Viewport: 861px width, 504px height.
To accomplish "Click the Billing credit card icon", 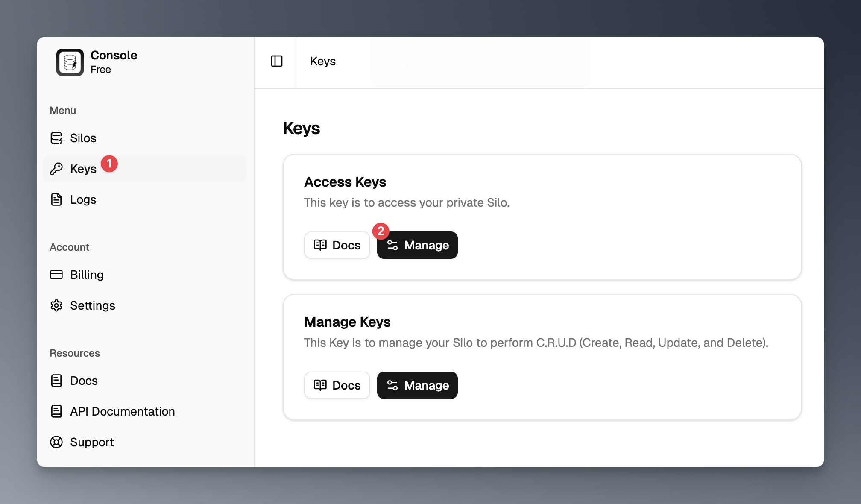I will [56, 275].
